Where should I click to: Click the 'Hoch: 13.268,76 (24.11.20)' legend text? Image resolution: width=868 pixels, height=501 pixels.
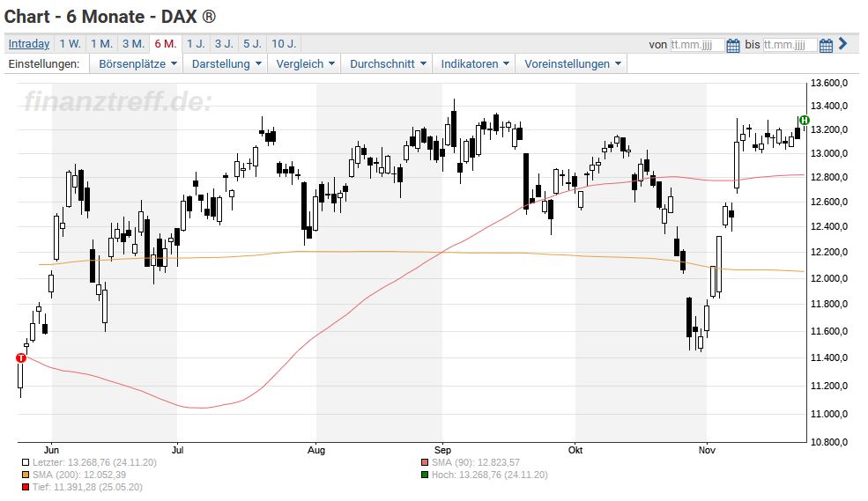[489, 475]
